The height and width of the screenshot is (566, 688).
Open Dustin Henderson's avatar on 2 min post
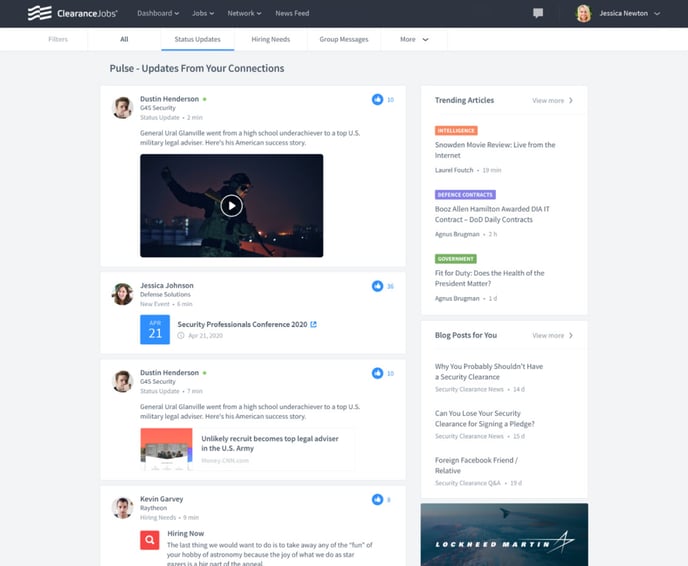click(122, 108)
